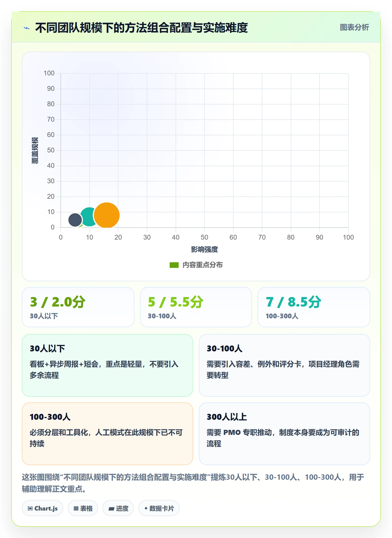
Task: Click the text 需要 PMO 专职推动
Action: 239,433
